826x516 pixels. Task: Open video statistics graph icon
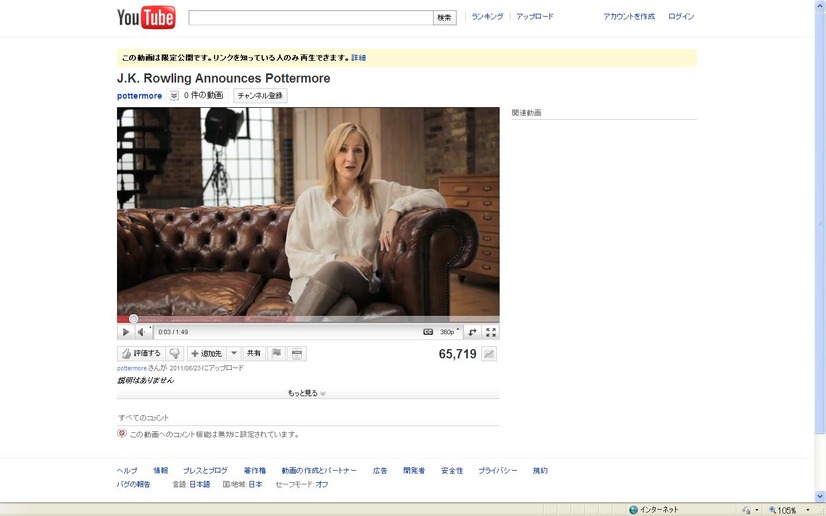pyautogui.click(x=489, y=354)
